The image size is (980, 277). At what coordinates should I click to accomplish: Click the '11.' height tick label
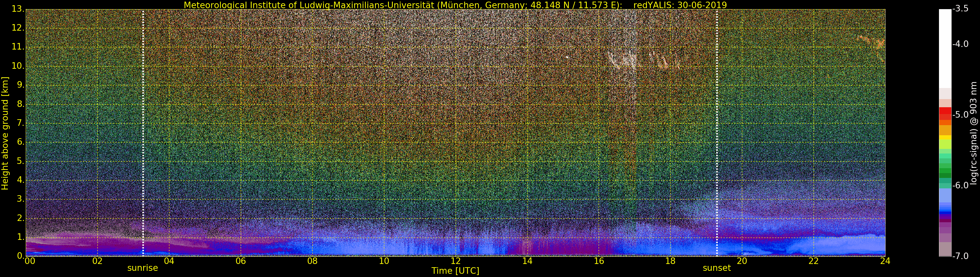(18, 47)
